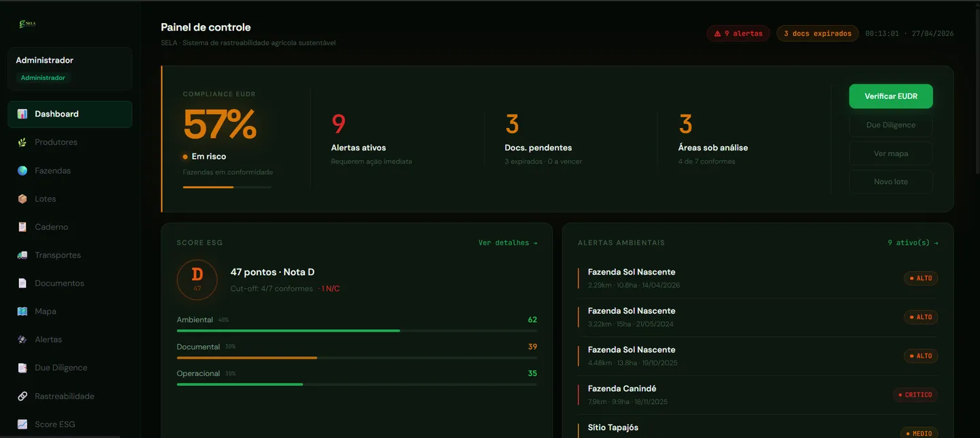Click the green Administrador role tag
980x438 pixels.
43,78
